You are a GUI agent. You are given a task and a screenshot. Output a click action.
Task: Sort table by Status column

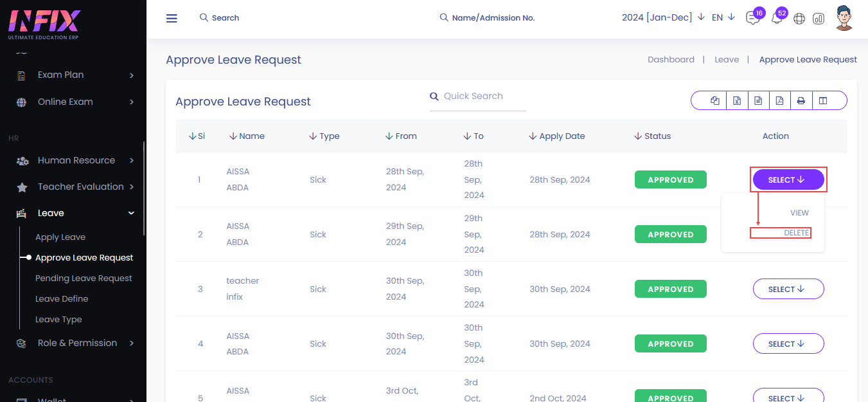(x=652, y=136)
